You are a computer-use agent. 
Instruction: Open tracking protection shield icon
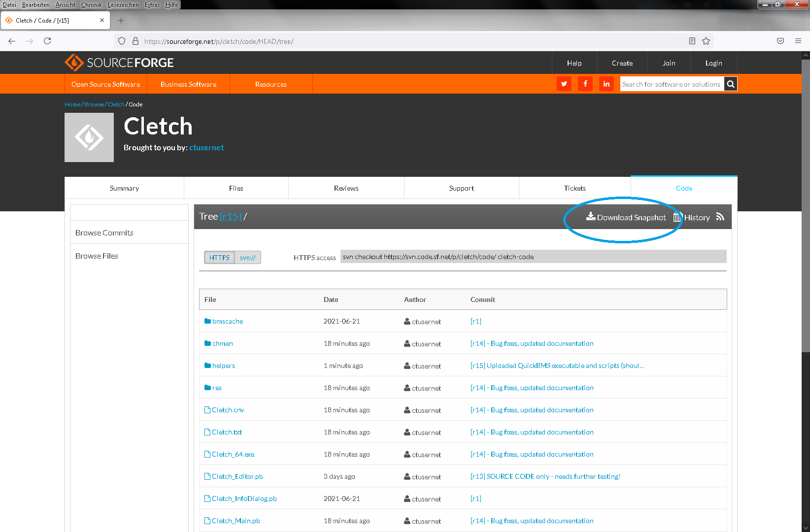click(x=122, y=41)
